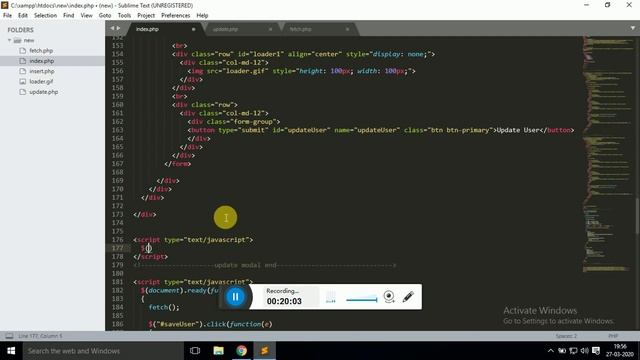Open the Find menu
This screenshot has width=640, height=360.
pyautogui.click(x=69, y=16)
